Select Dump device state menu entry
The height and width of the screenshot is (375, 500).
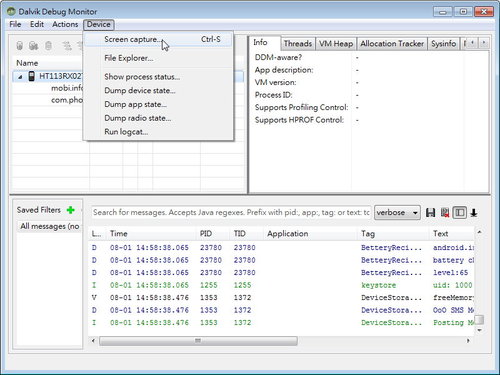pyautogui.click(x=158, y=90)
